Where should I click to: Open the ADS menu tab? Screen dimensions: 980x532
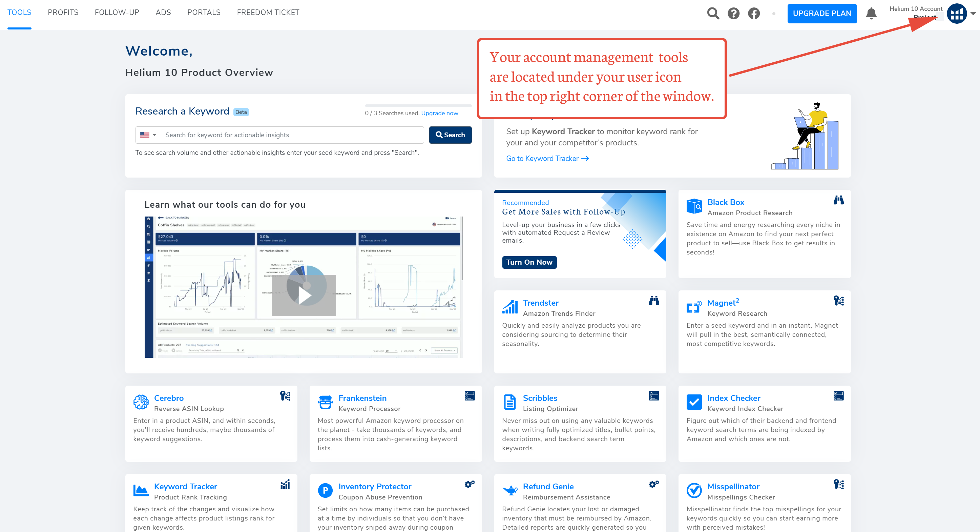click(x=163, y=13)
